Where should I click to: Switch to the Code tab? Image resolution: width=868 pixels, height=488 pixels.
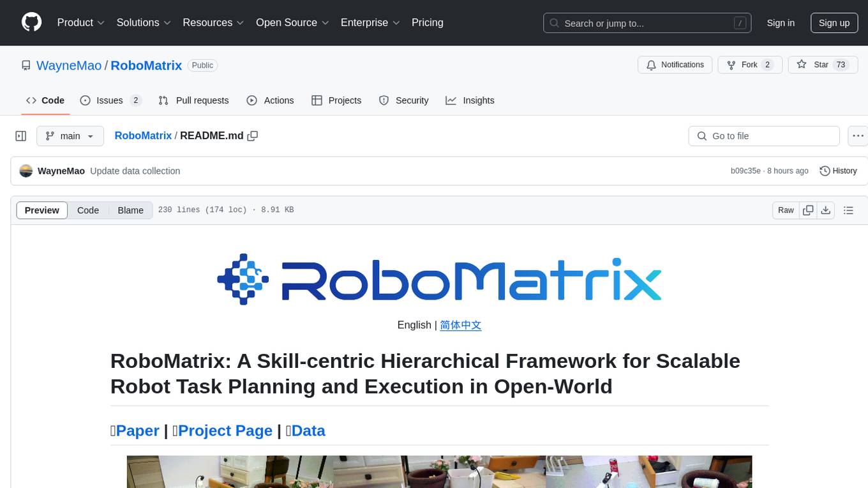point(45,100)
